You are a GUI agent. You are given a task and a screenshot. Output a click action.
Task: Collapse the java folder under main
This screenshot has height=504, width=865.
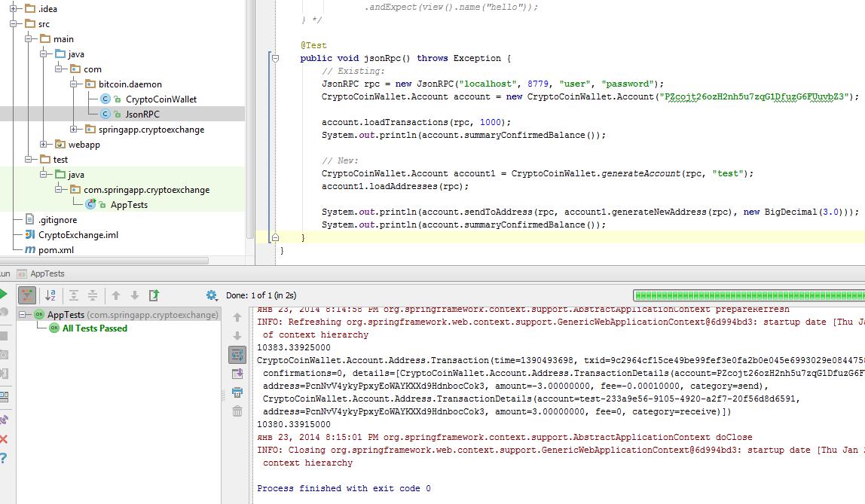coord(44,54)
